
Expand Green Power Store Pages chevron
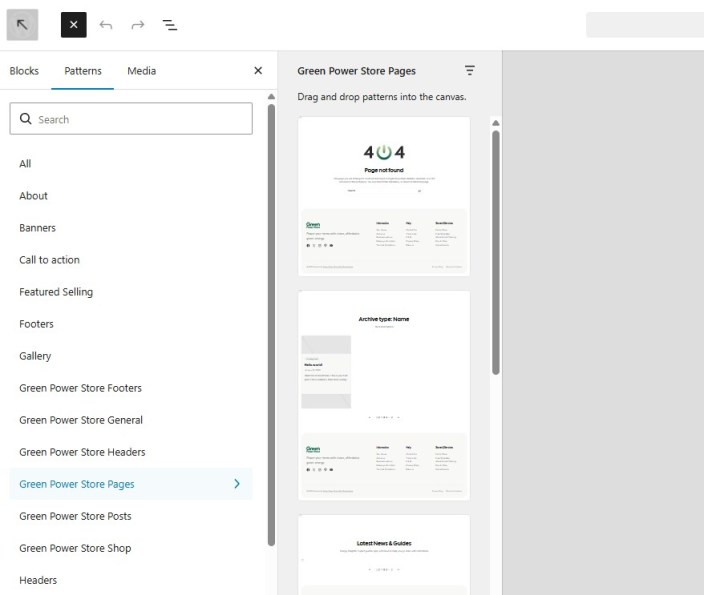237,484
